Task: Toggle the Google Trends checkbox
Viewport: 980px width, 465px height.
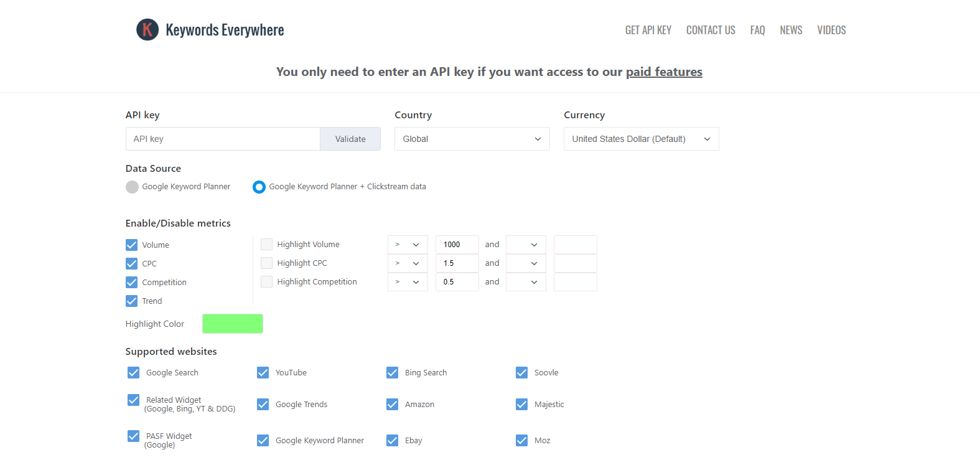Action: pyautogui.click(x=263, y=404)
